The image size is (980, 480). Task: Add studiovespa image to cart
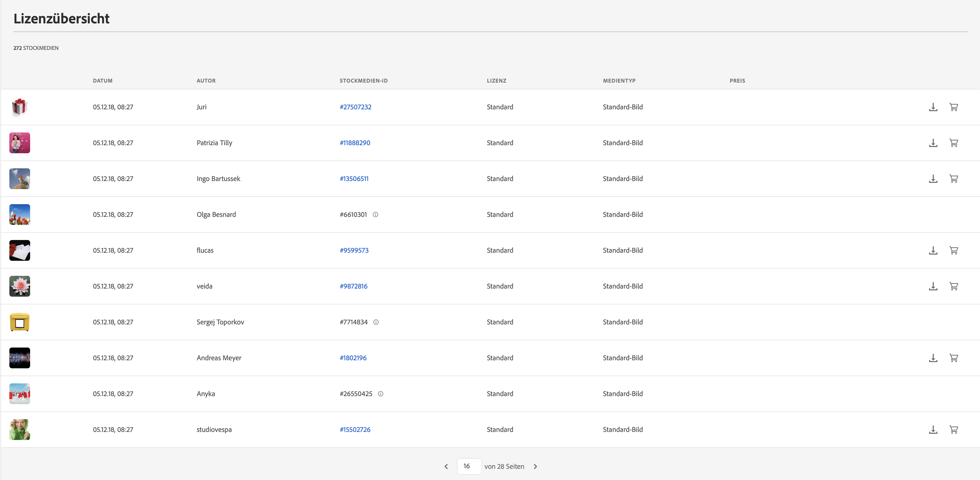[x=953, y=430]
